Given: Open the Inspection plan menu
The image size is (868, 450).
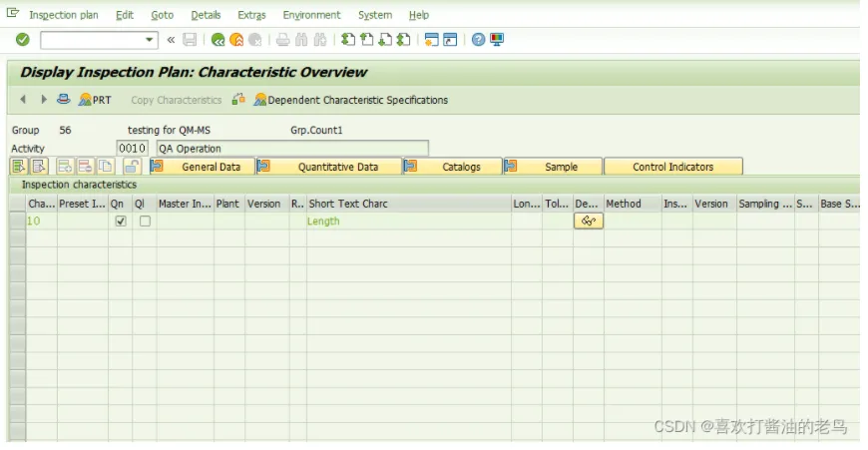Looking at the screenshot, I should coord(64,15).
